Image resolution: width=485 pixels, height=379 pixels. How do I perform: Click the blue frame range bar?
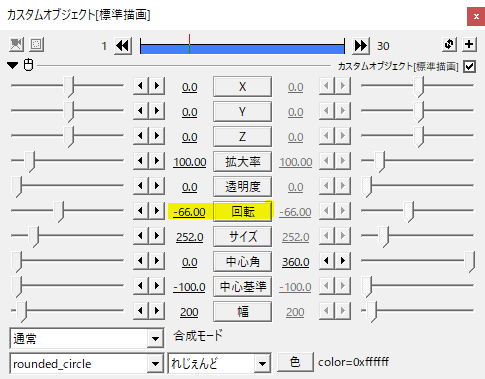pos(242,49)
